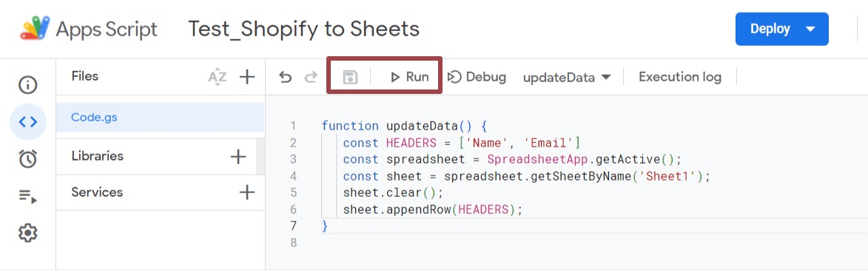Place cursor on sheet.clear() line
868x270 pixels.
(x=393, y=193)
